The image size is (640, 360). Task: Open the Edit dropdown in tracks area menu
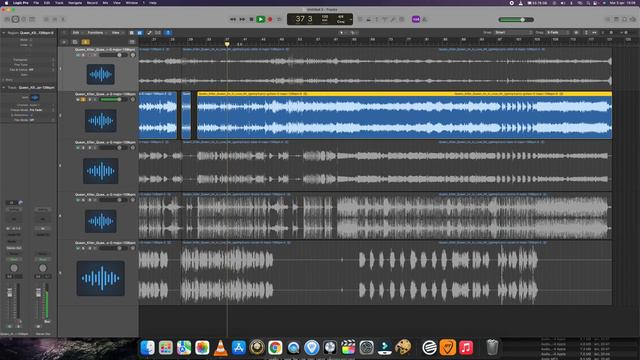(x=77, y=33)
